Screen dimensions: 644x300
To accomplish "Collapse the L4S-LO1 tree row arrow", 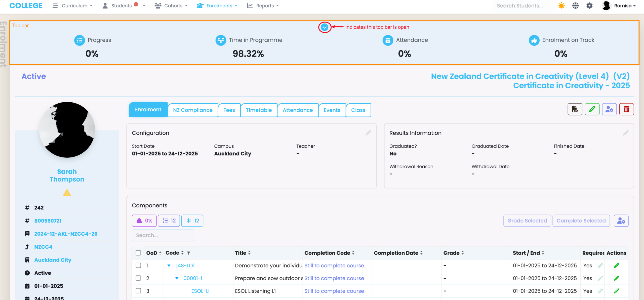I will click(169, 266).
